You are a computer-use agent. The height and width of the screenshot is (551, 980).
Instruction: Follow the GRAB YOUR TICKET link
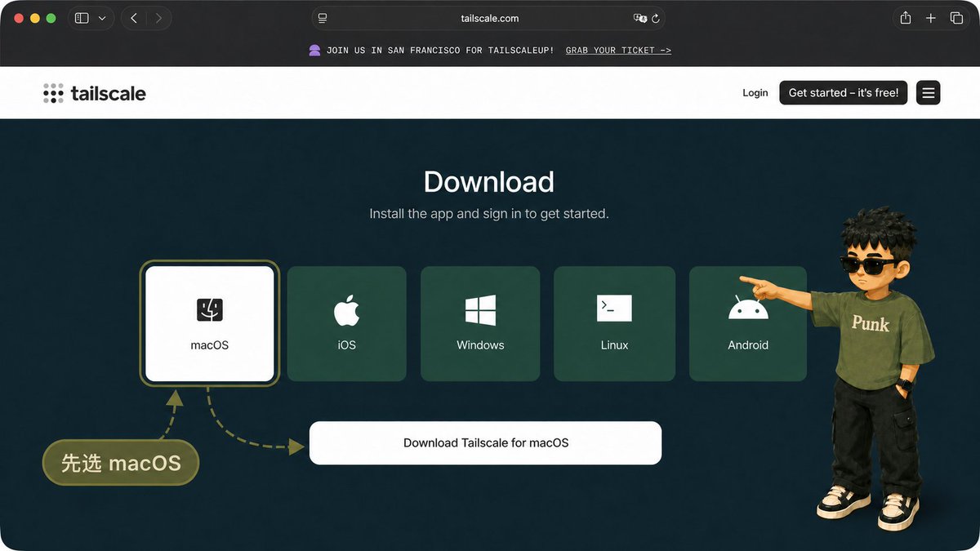[x=618, y=51]
